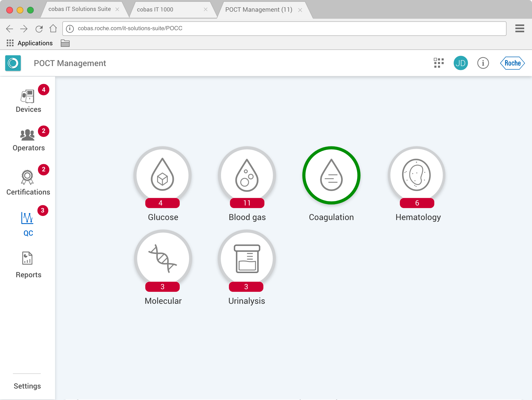This screenshot has height=400, width=532.
Task: Click the JD user avatar
Action: click(x=461, y=63)
